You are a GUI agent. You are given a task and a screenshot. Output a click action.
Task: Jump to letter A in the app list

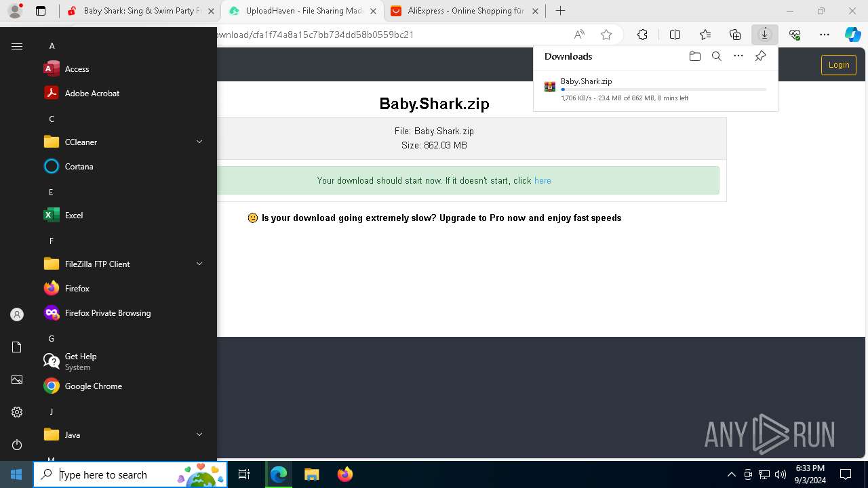pyautogui.click(x=52, y=46)
